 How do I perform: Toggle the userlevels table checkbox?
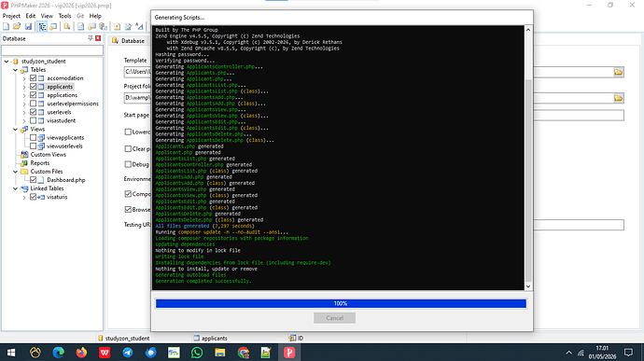(x=34, y=112)
